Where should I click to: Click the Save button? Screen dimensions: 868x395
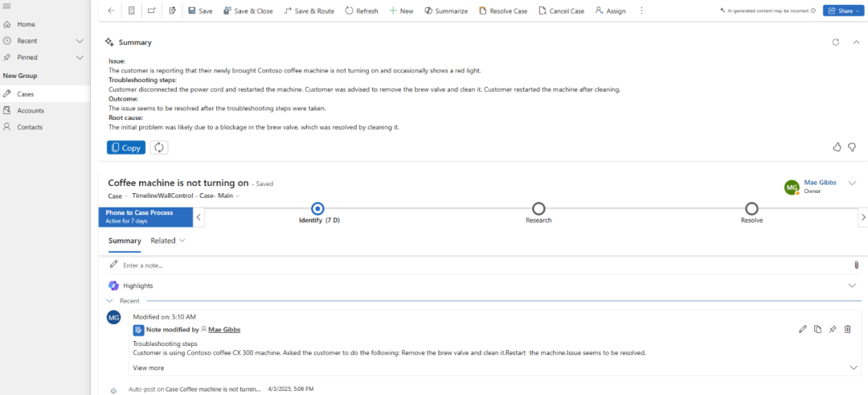pos(200,11)
